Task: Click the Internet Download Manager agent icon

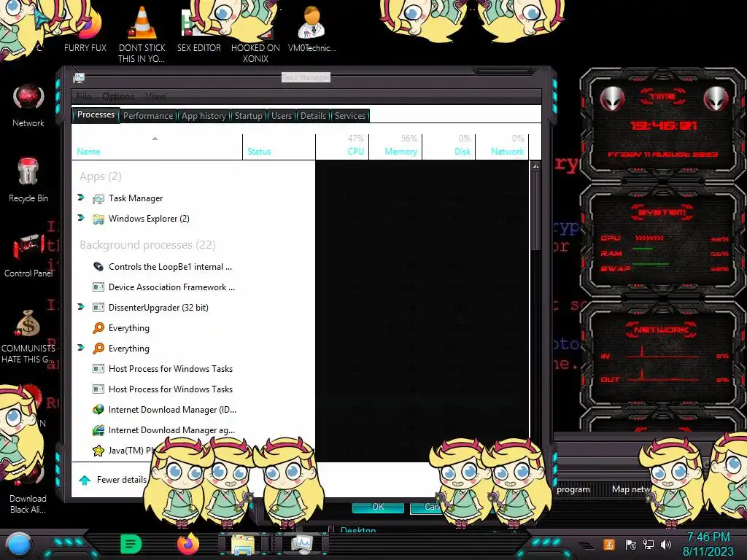Action: tap(98, 430)
